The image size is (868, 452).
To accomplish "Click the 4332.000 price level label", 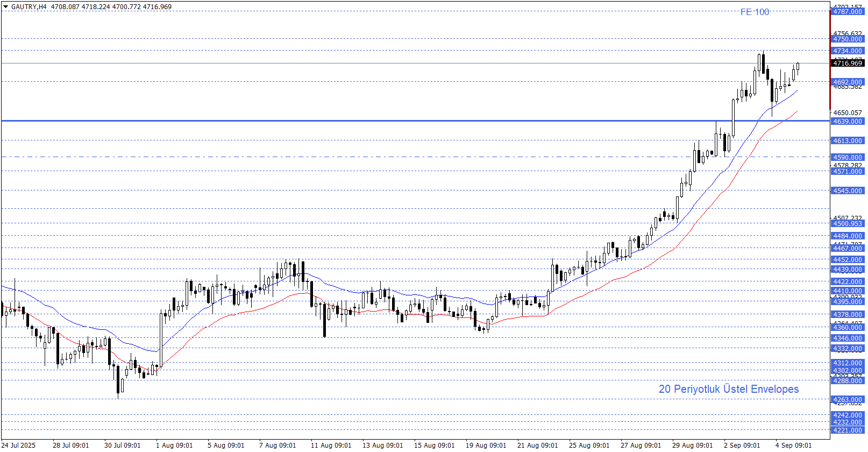I will point(848,349).
